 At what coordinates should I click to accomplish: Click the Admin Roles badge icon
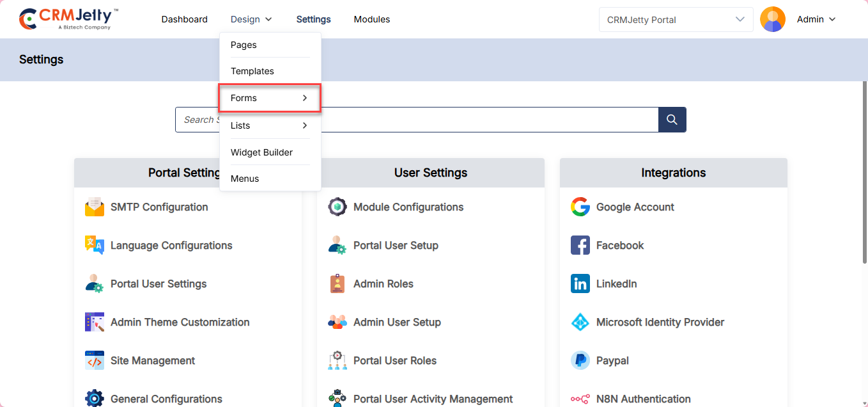pos(337,284)
